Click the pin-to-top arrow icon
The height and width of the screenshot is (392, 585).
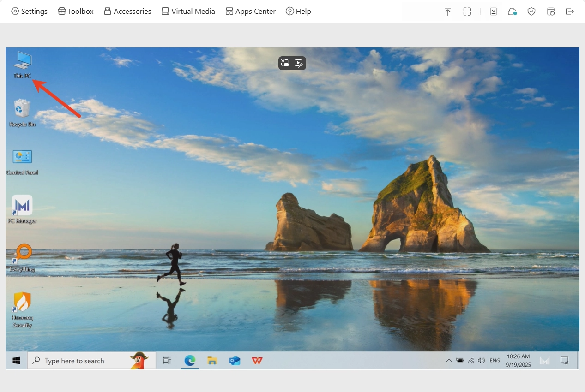coord(447,12)
